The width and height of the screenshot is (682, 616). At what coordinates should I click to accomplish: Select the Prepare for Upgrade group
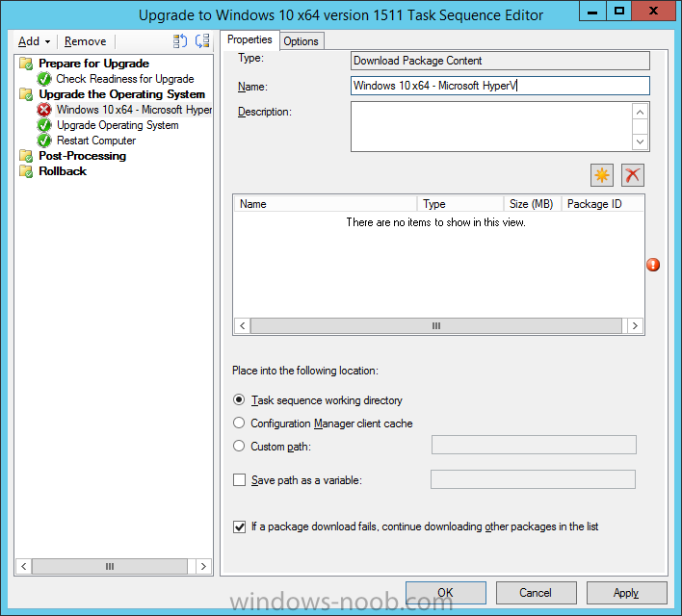(94, 64)
